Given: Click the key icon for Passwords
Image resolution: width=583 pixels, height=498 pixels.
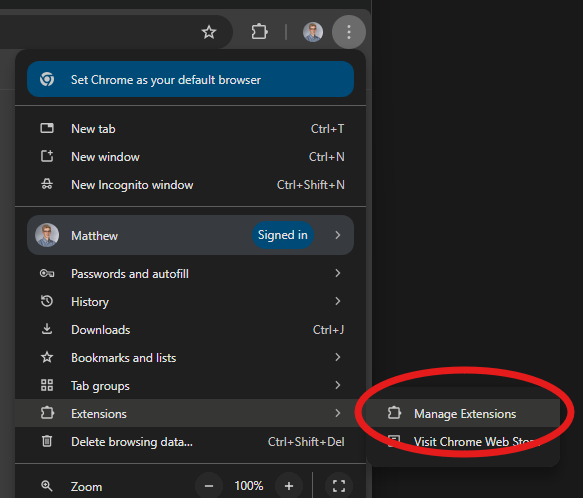Looking at the screenshot, I should [47, 274].
